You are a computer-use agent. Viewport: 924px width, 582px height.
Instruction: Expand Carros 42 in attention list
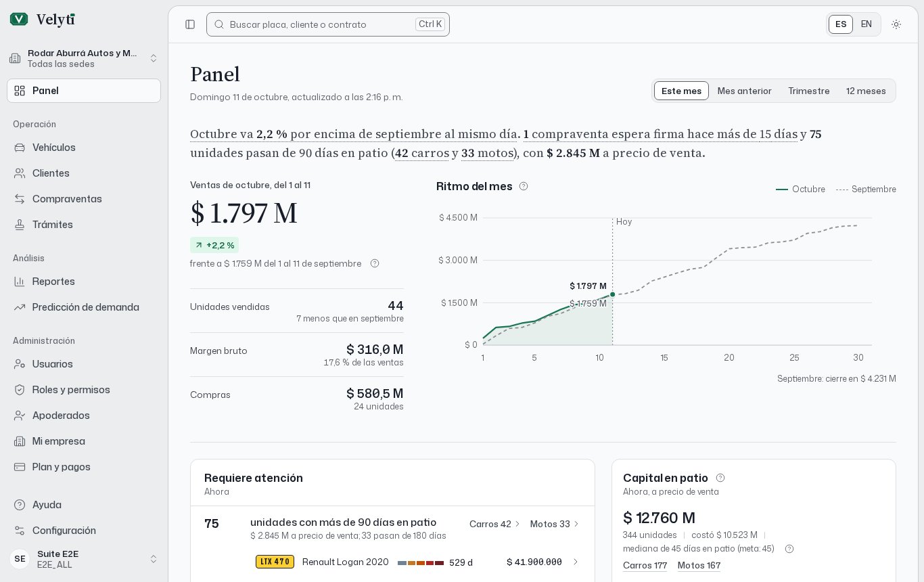coord(494,524)
